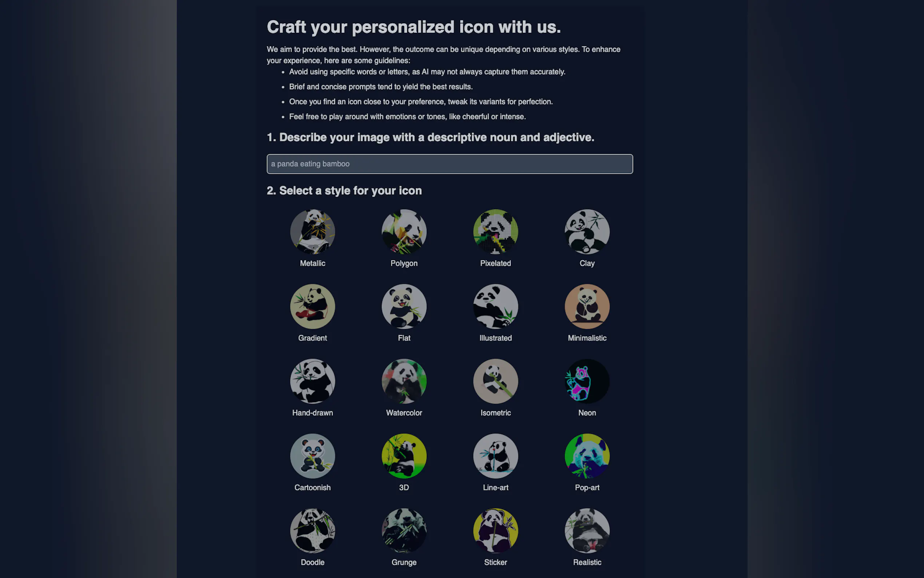
Task: Choose the 3D style icon
Action: coord(404,456)
